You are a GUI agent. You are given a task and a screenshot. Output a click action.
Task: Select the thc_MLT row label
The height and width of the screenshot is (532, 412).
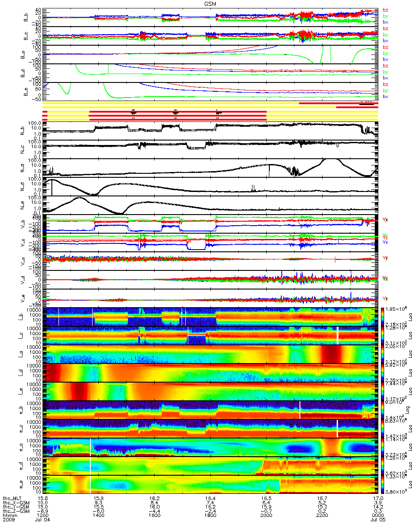pyautogui.click(x=13, y=498)
